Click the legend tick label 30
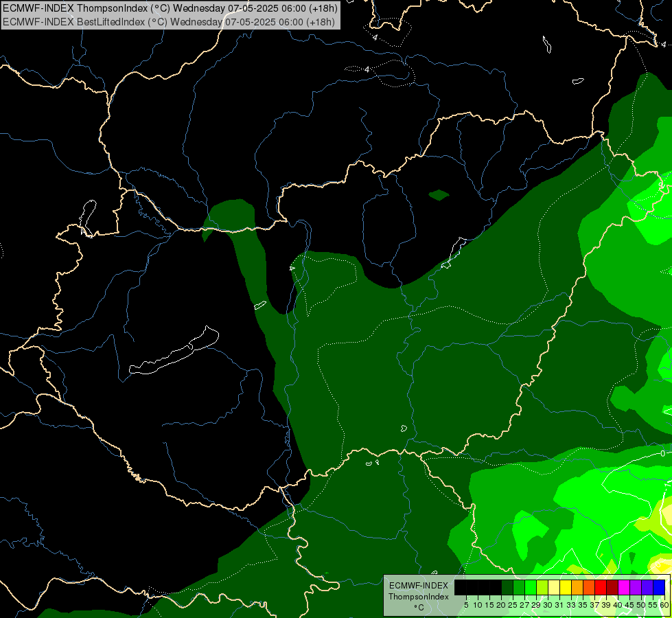Image resolution: width=672 pixels, height=618 pixels. point(548,605)
